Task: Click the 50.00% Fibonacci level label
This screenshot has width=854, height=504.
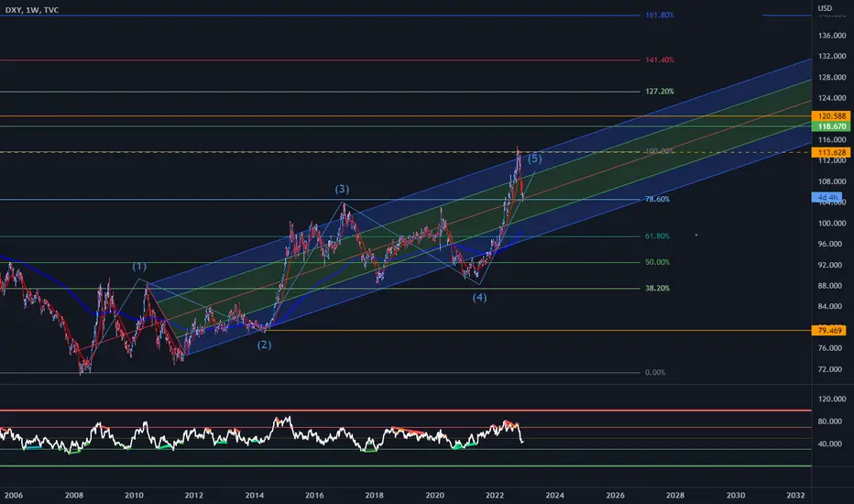Action: point(657,263)
